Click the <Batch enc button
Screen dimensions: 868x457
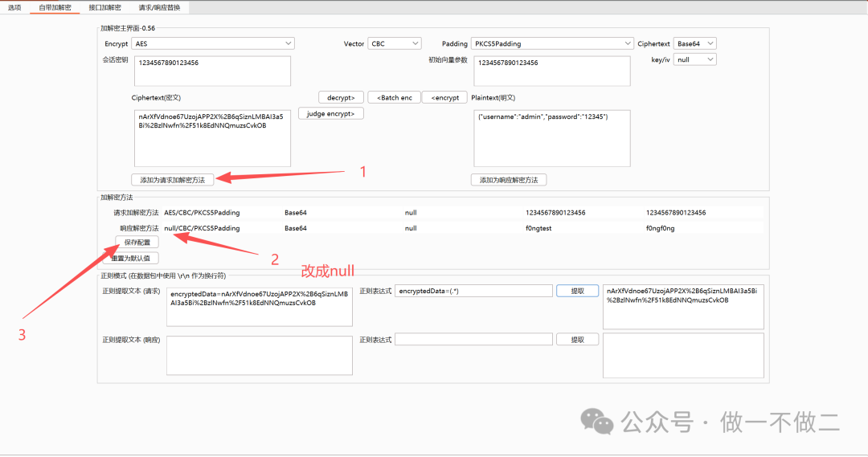click(394, 97)
